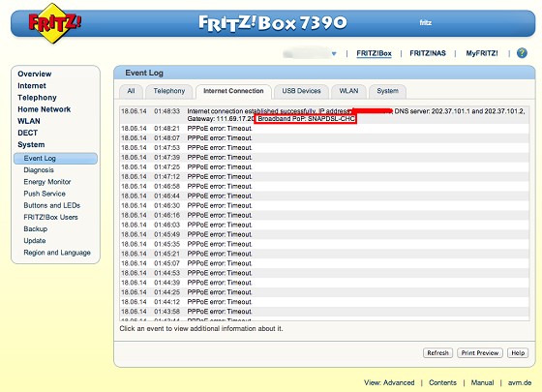The image size is (542, 392).
Task: Select the PPPoE error at 01:47:39
Action: pyautogui.click(x=324, y=157)
